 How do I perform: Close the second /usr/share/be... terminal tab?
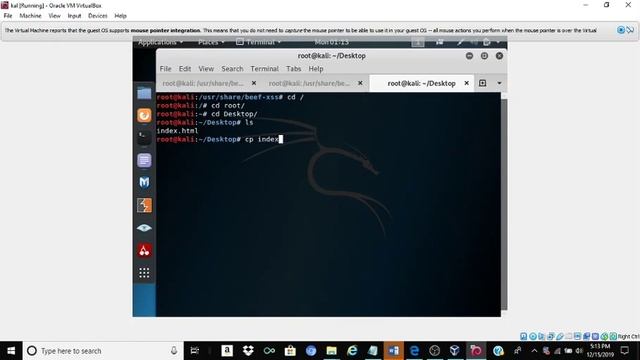point(360,83)
